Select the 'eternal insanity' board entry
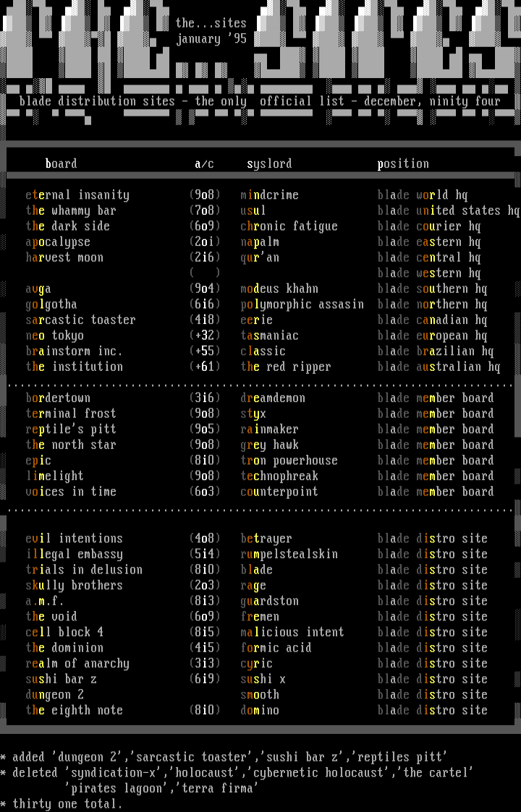The width and height of the screenshot is (521, 812). point(77,195)
